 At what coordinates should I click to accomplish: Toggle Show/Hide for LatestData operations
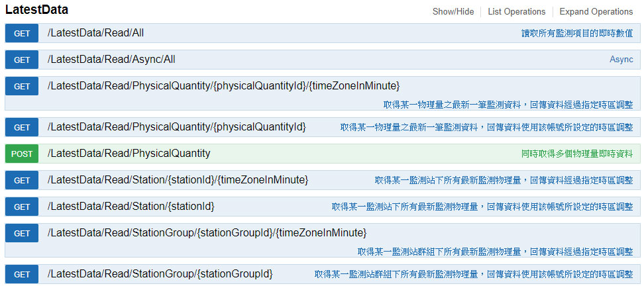pyautogui.click(x=453, y=11)
